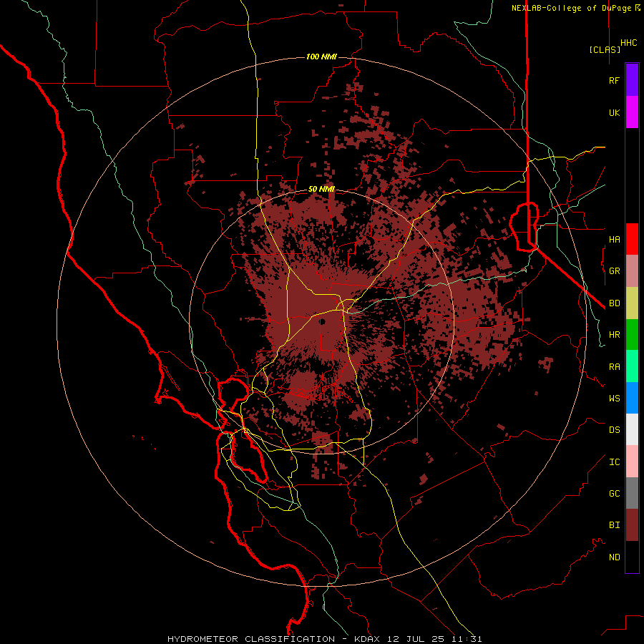This screenshot has height=644, width=644.
Task: Click the RA legend label
Action: (x=614, y=367)
